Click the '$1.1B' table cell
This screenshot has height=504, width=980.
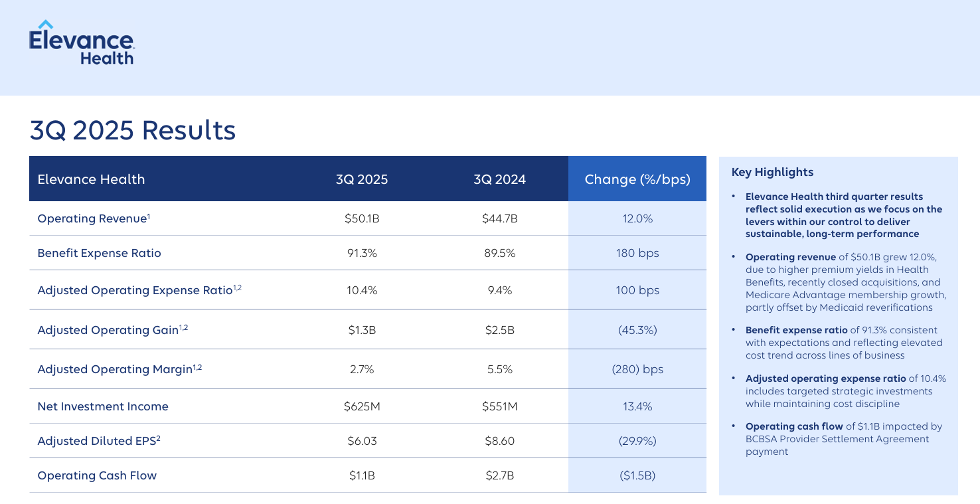(362, 475)
